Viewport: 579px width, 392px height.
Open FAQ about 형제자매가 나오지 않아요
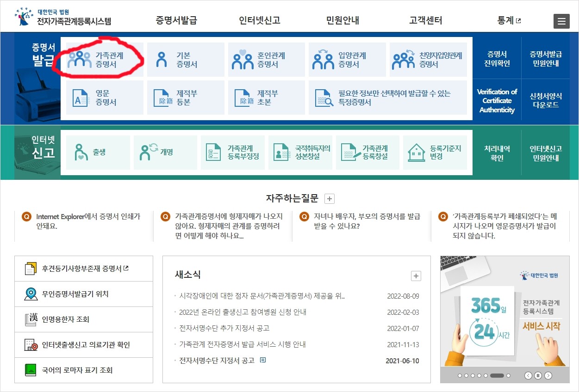click(x=229, y=226)
